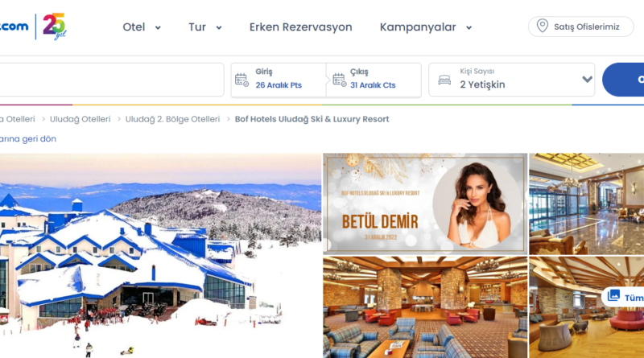Image resolution: width=644 pixels, height=358 pixels.
Task: Click the check-out calendar icon
Action: [x=339, y=80]
